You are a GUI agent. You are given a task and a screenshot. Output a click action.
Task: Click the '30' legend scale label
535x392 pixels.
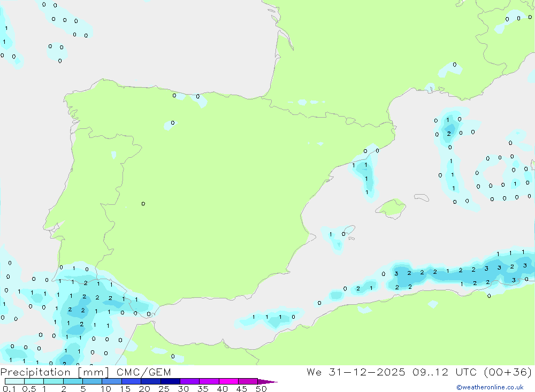[184, 389]
